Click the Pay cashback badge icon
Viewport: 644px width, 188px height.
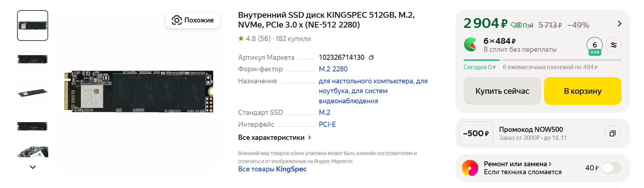(x=522, y=25)
